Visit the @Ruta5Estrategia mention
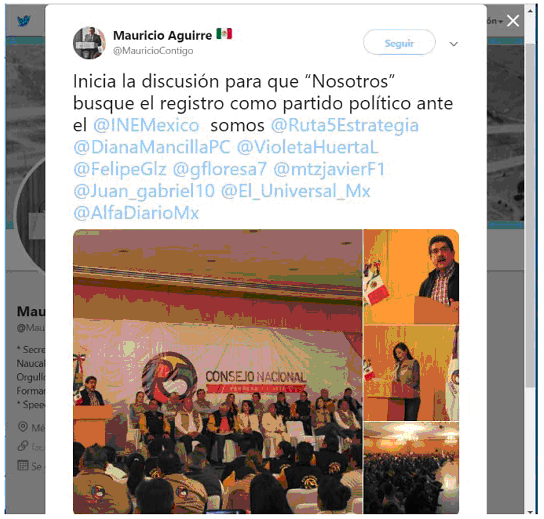Viewport: 544px width, 519px height. 345,126
